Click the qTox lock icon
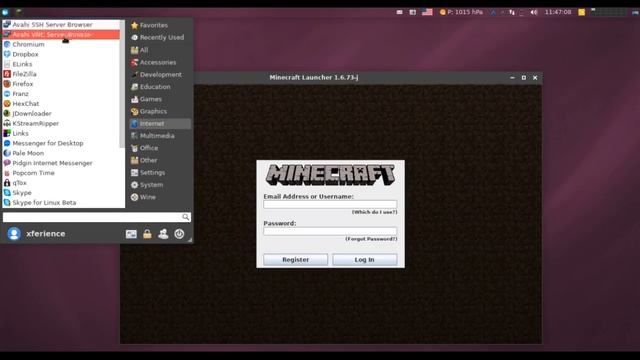Viewport: 640px width, 360px height. coord(7,183)
